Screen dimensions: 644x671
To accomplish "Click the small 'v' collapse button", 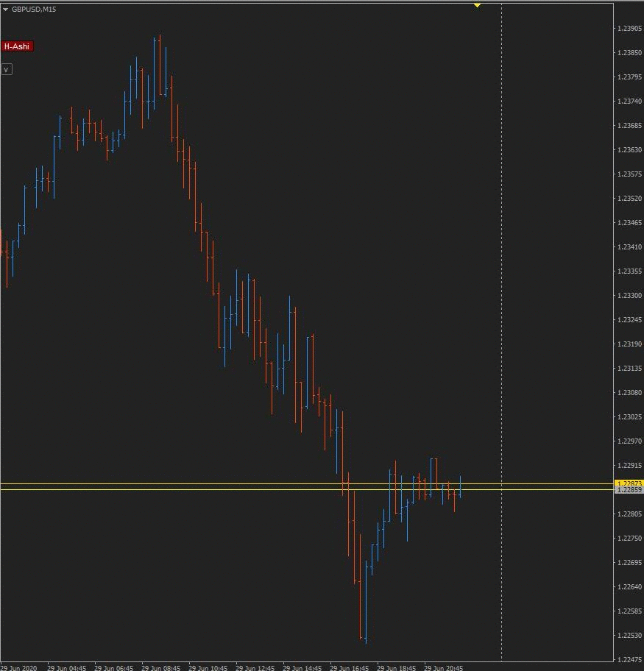I will (x=6, y=69).
